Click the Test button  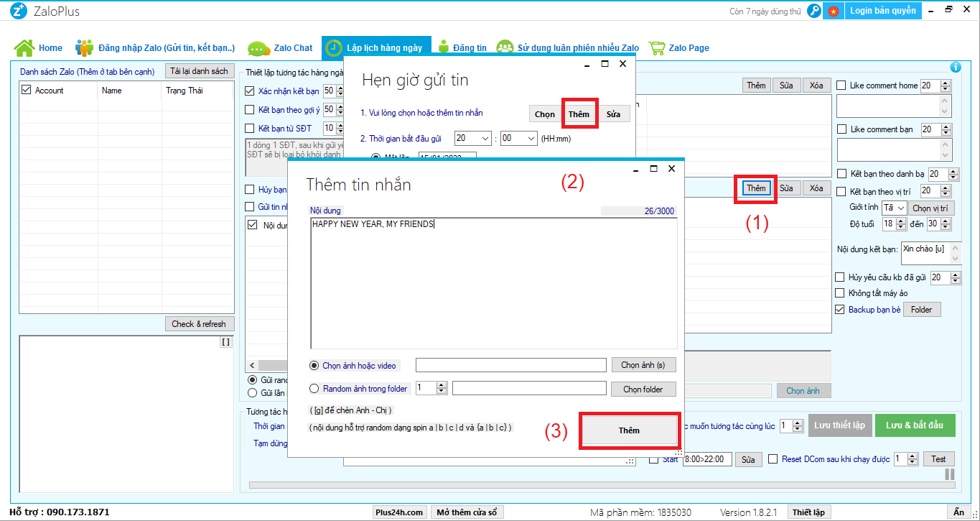938,459
